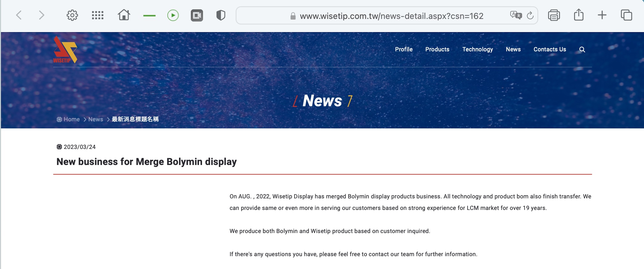This screenshot has height=269, width=644.
Task: Click the date 2023/03/24
Action: [x=80, y=147]
